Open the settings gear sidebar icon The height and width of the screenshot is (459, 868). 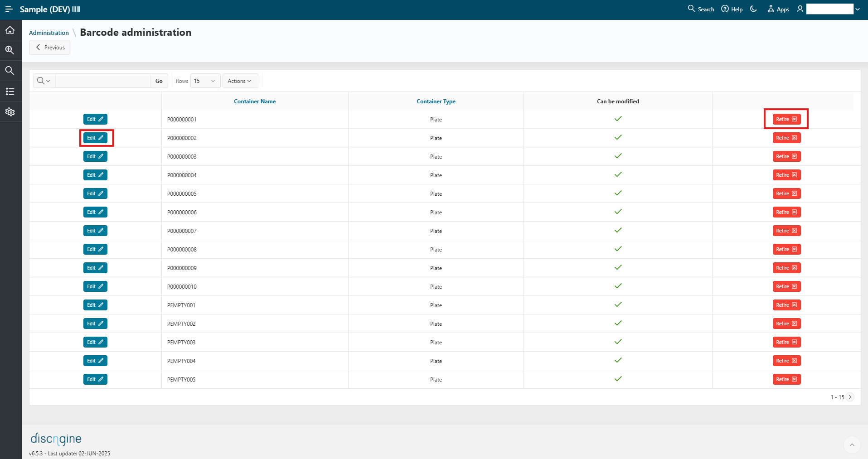coord(10,112)
